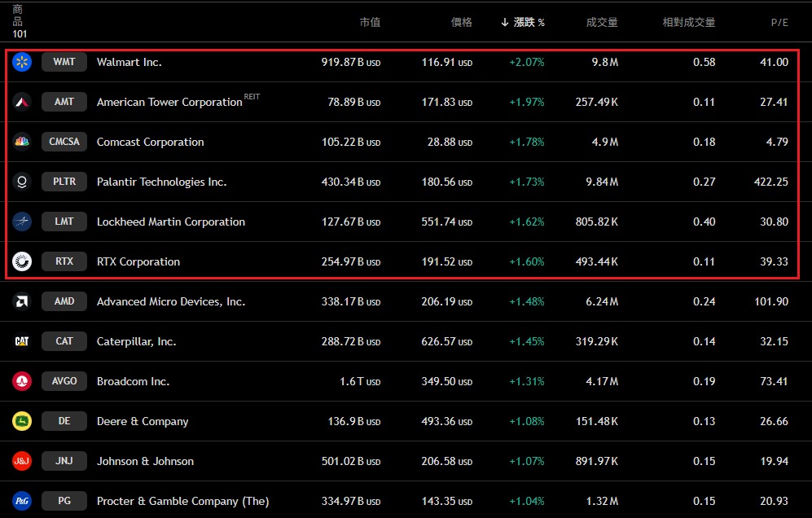This screenshot has height=518, width=812.
Task: Click the Lockheed Martin logo icon
Action: coord(22,222)
